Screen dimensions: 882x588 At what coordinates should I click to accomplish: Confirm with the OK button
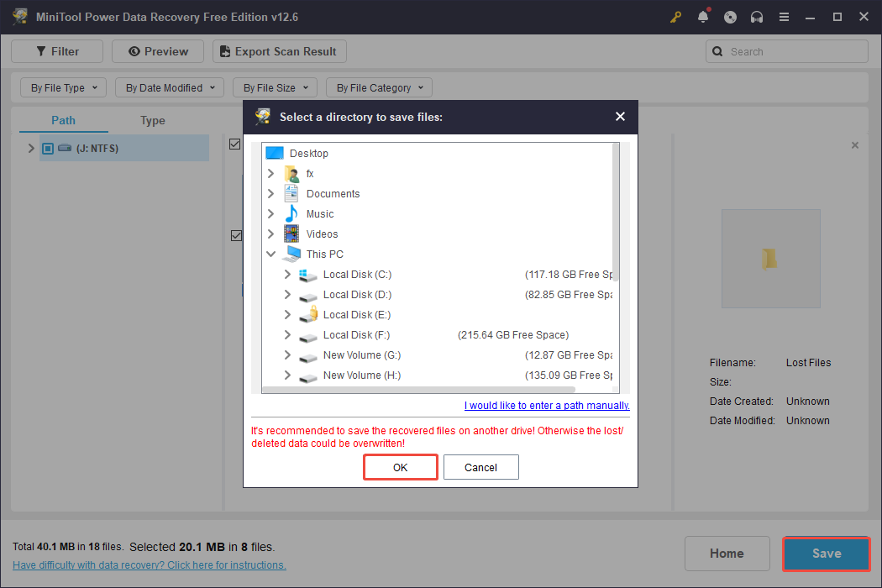click(400, 467)
